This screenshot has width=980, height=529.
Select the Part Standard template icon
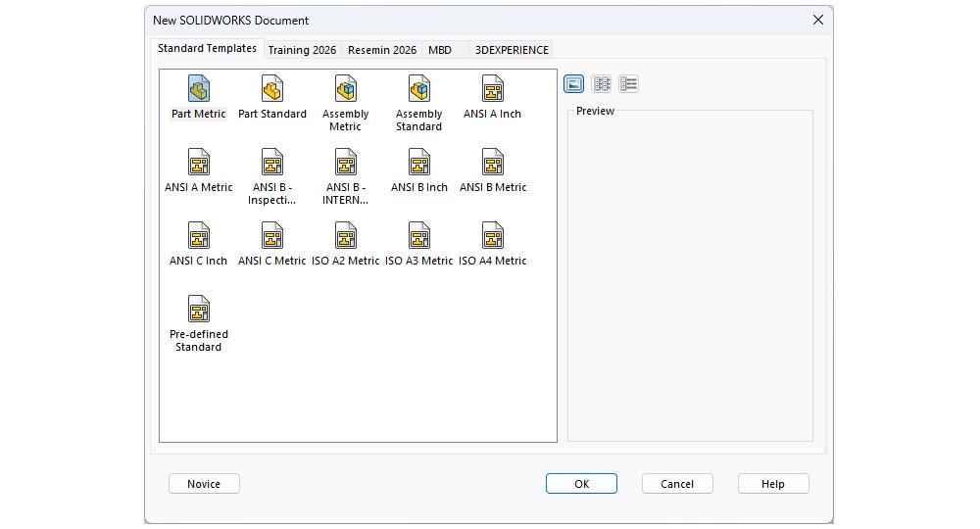coord(272,89)
